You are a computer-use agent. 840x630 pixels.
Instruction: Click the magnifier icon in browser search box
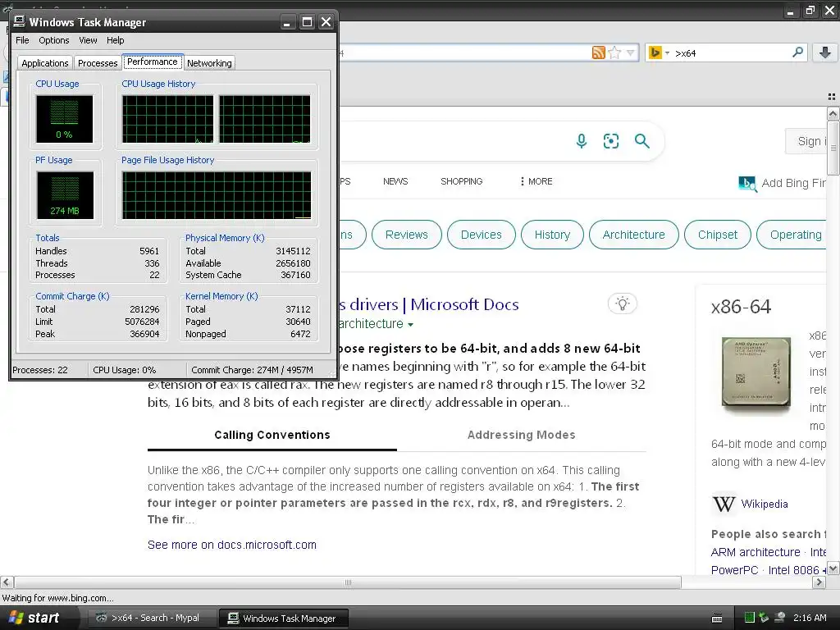point(797,52)
